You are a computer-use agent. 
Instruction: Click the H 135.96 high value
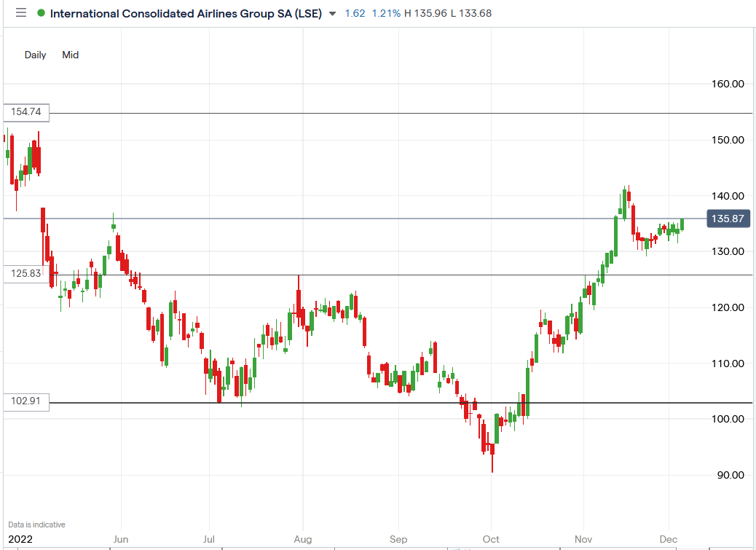pos(426,14)
